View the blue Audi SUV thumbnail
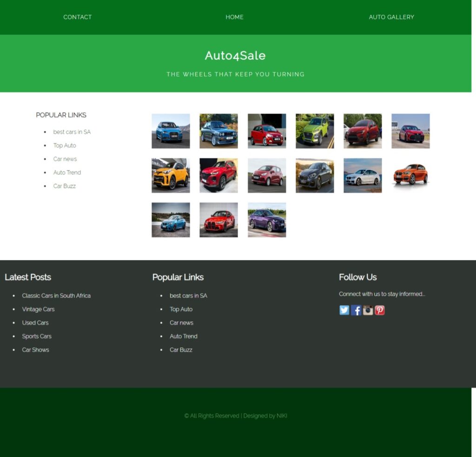476x457 pixels. 171,131
